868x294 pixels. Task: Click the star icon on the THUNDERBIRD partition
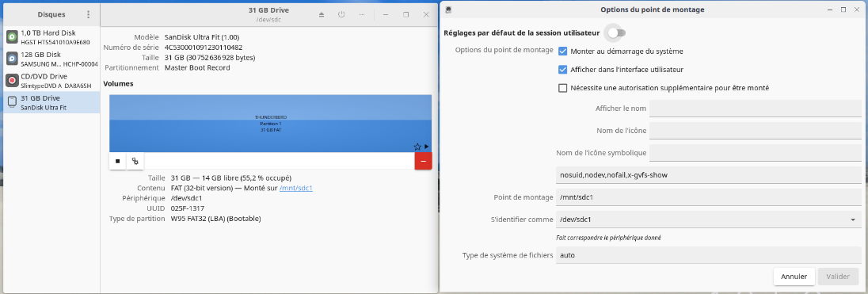[417, 147]
